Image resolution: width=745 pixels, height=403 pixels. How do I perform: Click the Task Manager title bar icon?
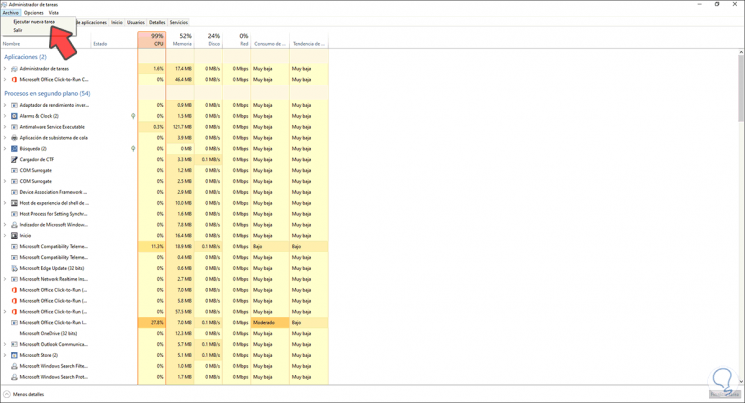pyautogui.click(x=4, y=4)
